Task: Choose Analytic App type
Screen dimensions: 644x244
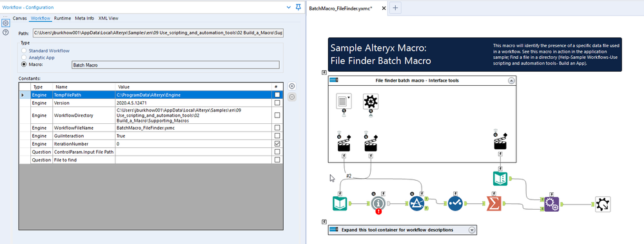Action: pyautogui.click(x=24, y=57)
